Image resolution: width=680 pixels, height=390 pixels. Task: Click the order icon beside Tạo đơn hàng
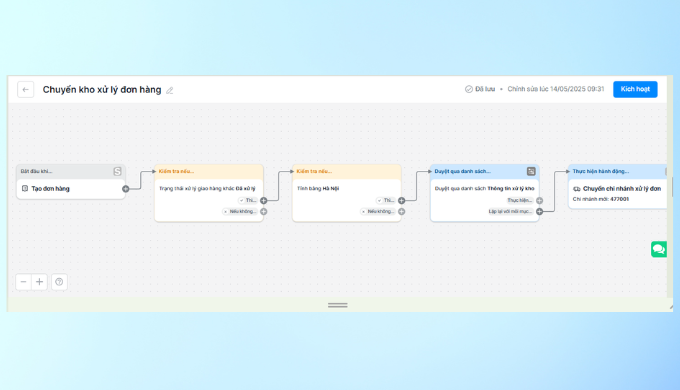pyautogui.click(x=25, y=188)
